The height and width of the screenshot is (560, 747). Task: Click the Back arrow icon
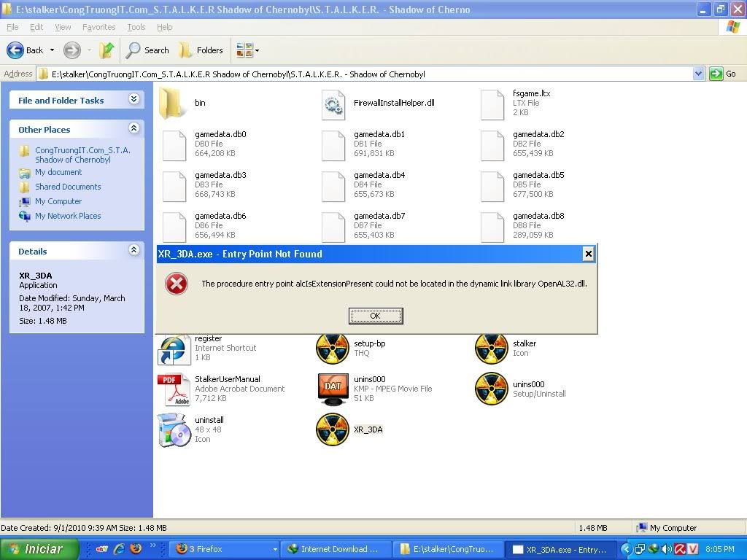tap(15, 50)
